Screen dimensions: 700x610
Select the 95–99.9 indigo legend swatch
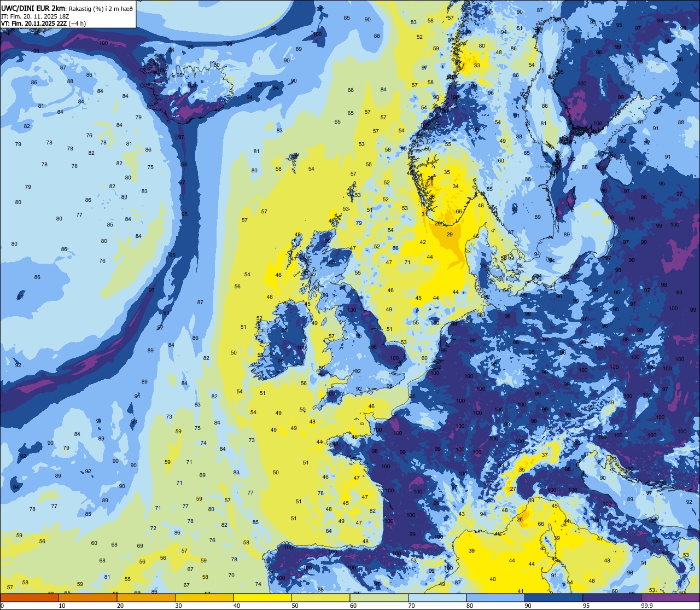tap(612, 597)
